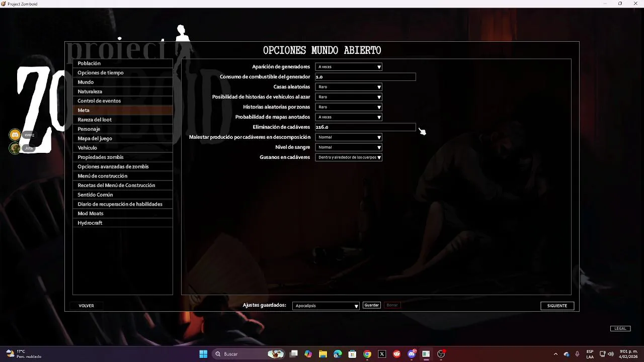Show hidden system tray icons
This screenshot has height=362, width=644.
pyautogui.click(x=555, y=354)
